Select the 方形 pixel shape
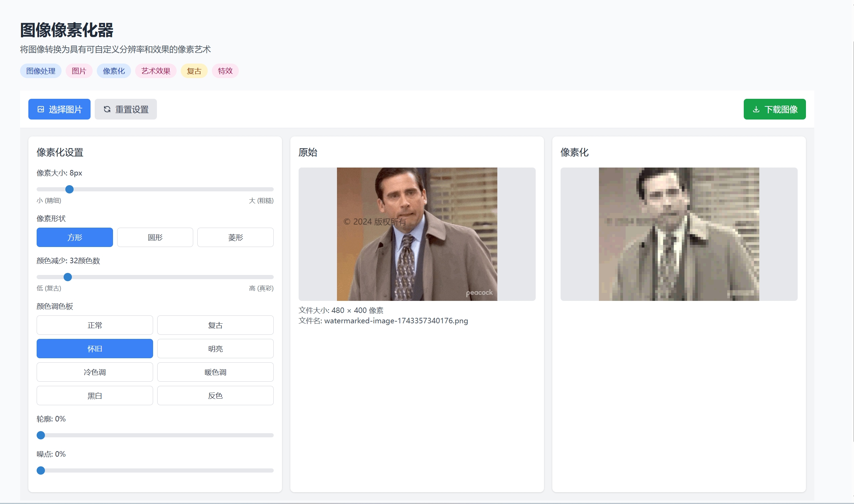854x504 pixels. (75, 237)
